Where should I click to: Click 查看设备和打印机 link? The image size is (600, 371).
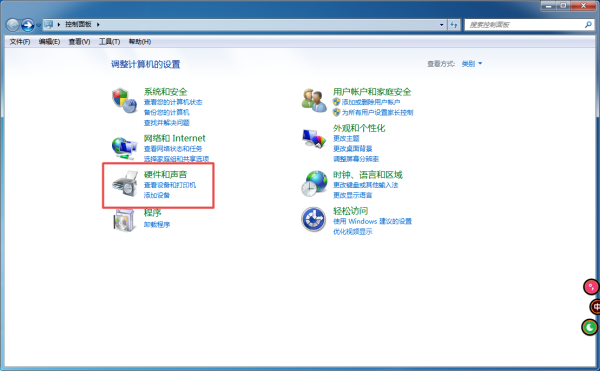point(170,185)
